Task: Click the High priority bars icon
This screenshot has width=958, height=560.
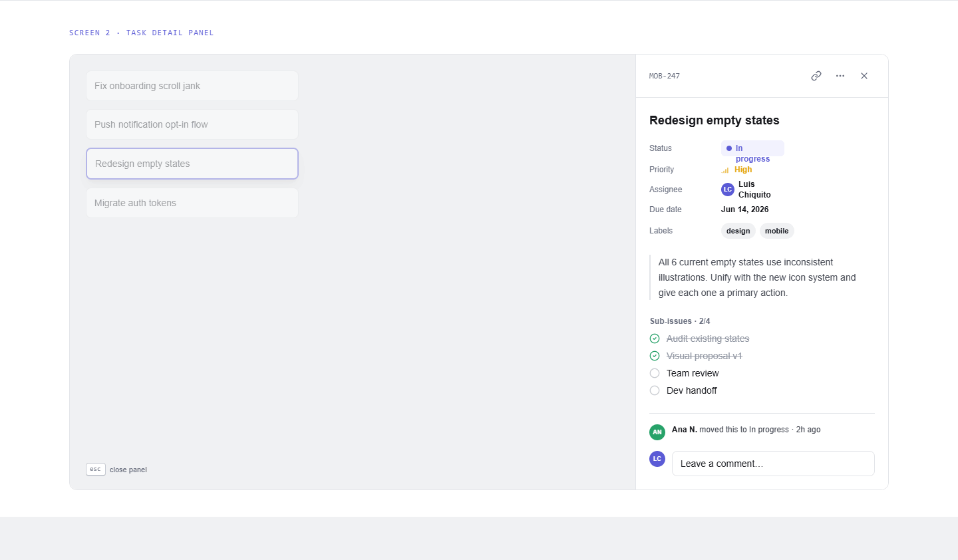Action: (x=725, y=170)
